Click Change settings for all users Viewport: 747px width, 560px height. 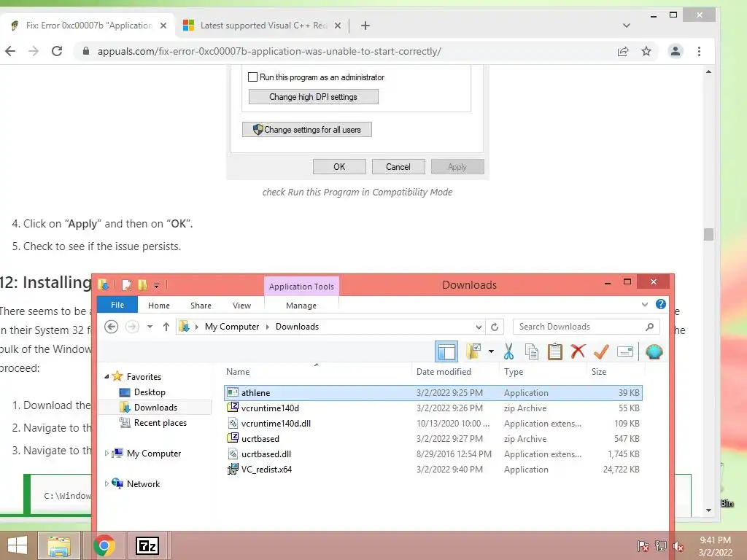[307, 130]
